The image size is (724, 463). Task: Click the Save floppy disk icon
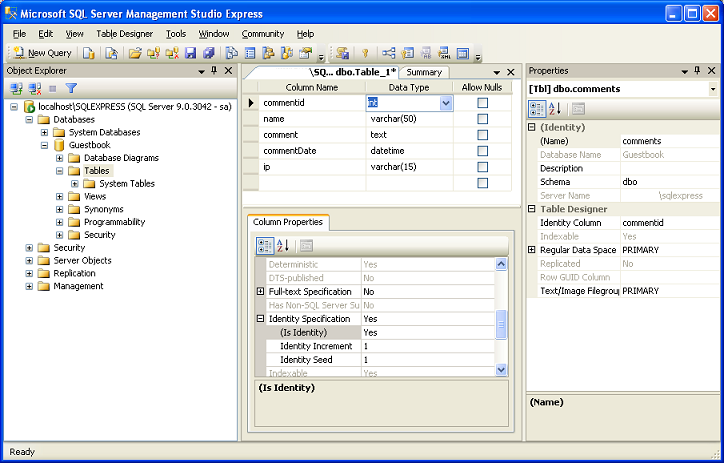(x=190, y=53)
